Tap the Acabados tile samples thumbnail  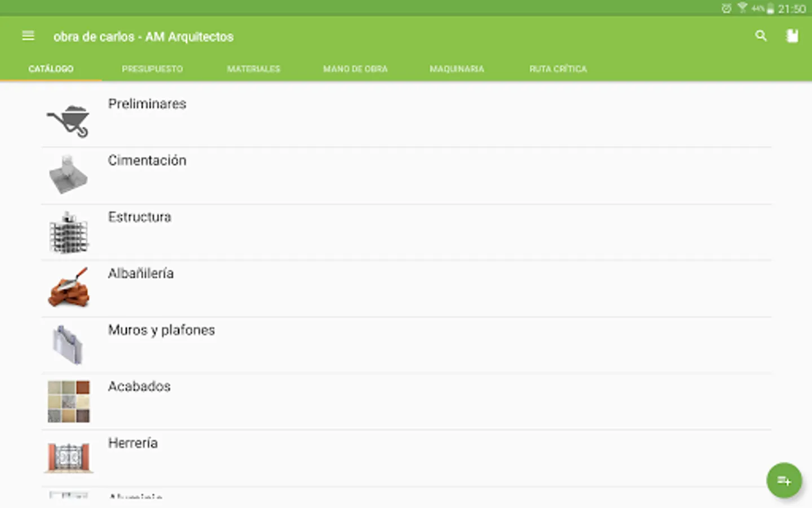tap(68, 401)
